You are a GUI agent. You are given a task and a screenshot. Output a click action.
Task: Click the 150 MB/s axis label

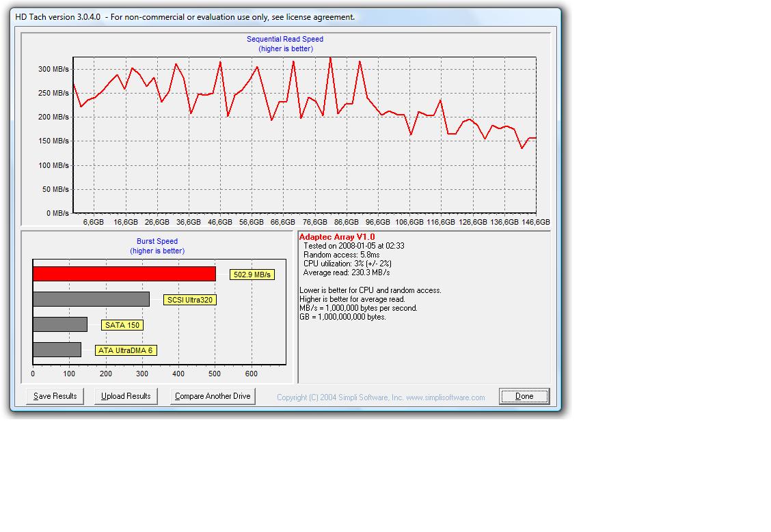point(53,141)
